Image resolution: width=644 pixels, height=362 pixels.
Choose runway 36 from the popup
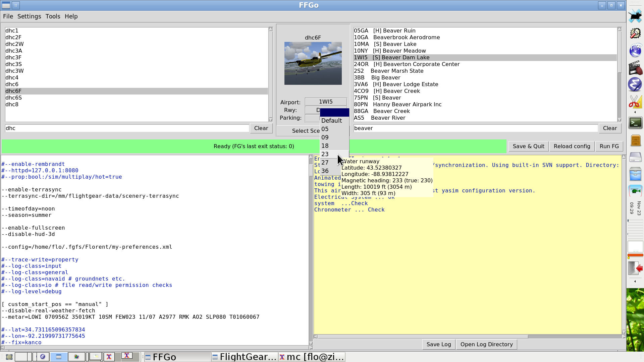pos(330,171)
